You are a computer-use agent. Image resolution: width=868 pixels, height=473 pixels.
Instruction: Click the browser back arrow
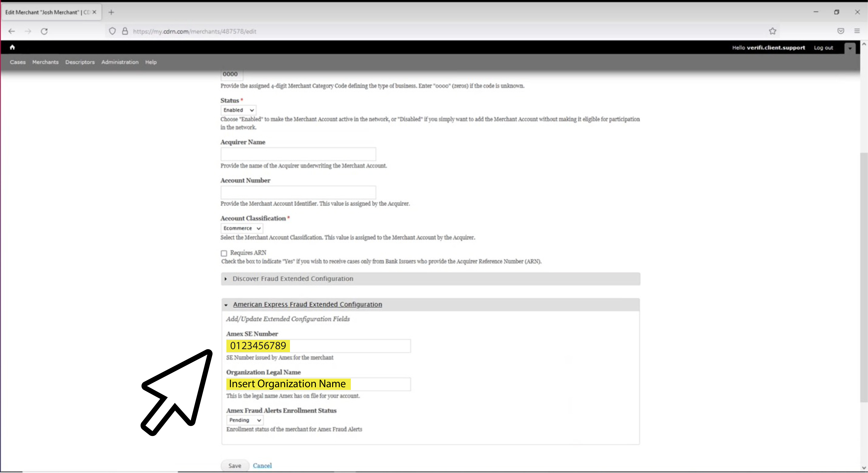tap(12, 31)
